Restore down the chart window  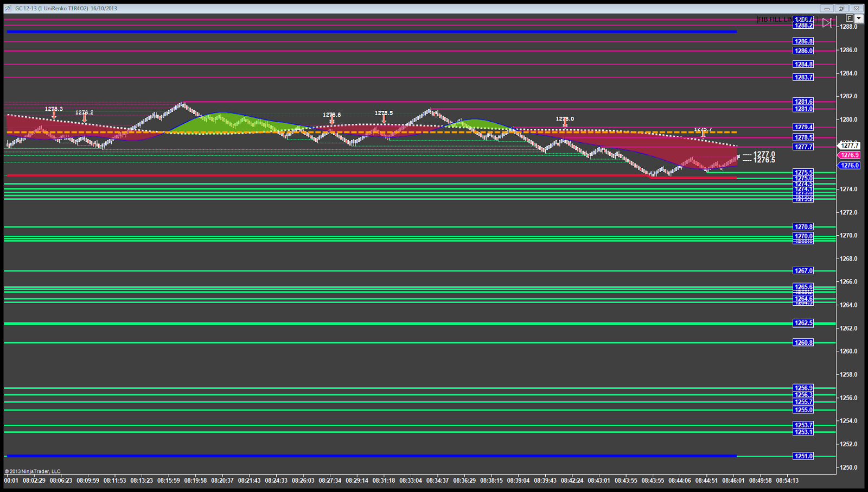[841, 8]
